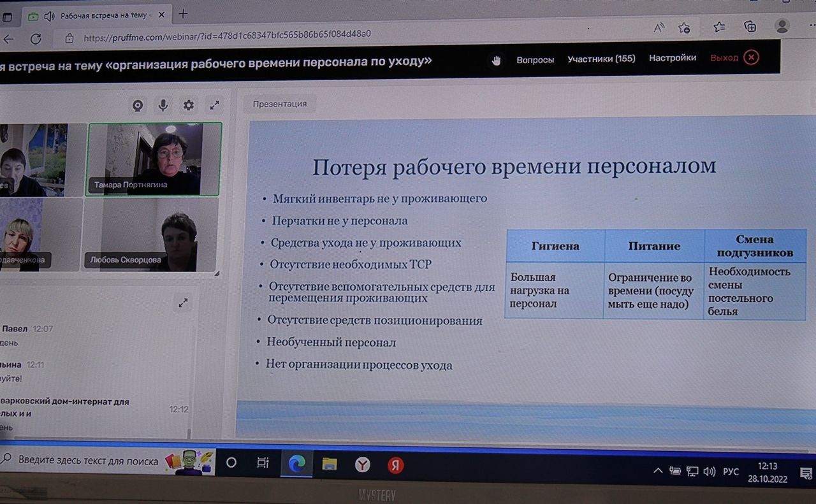Open Участники (155) participants list
This screenshot has height=504, width=816.
[x=601, y=59]
